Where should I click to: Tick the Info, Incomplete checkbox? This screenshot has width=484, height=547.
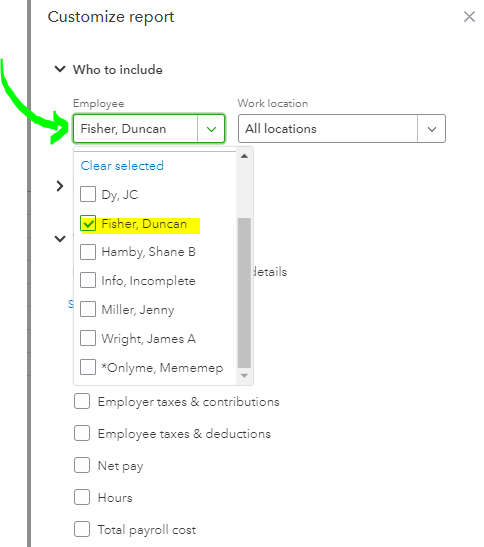(88, 280)
